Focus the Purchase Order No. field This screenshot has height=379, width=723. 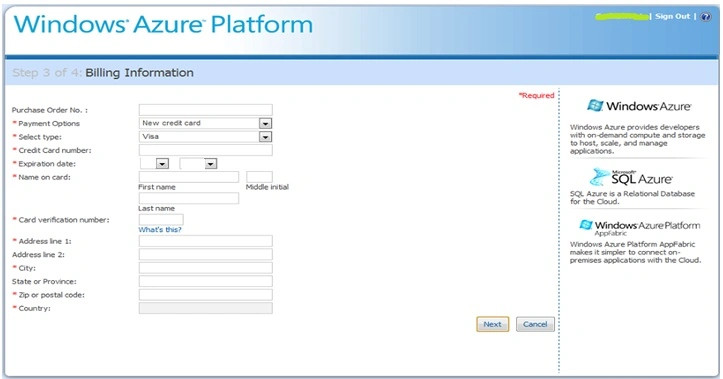[206, 110]
